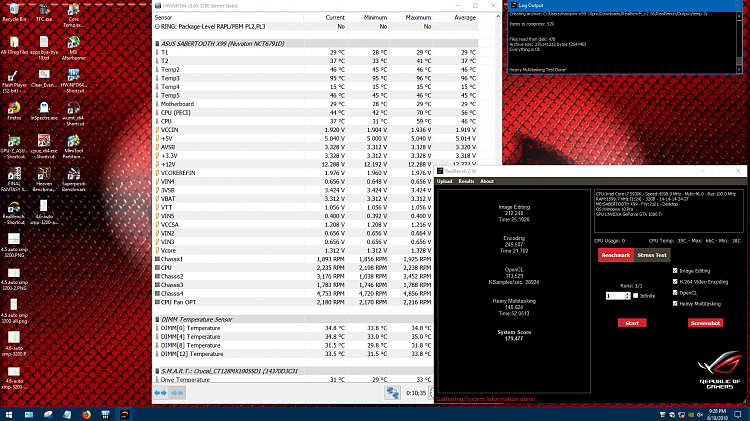Screen dimensions: 750x421
Task: Collapse the DIMM Temperature Sensor group
Action: pos(157,320)
